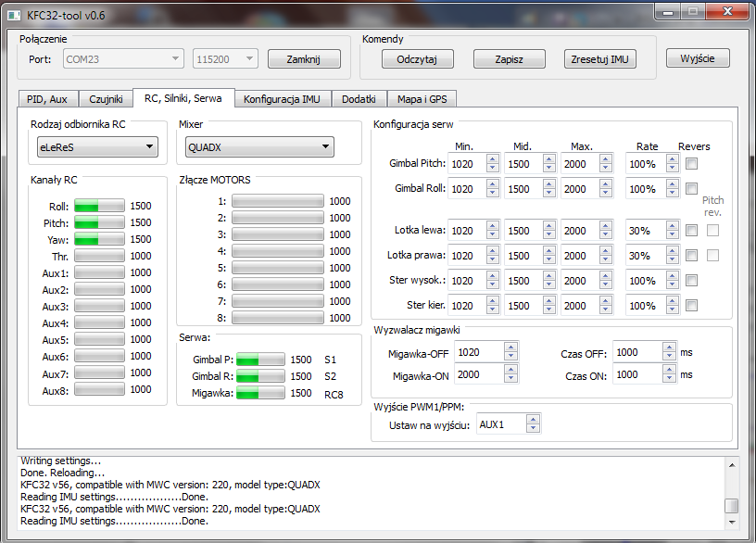
Task: Decrease the Ster kier. Mid value
Action: pyautogui.click(x=549, y=309)
